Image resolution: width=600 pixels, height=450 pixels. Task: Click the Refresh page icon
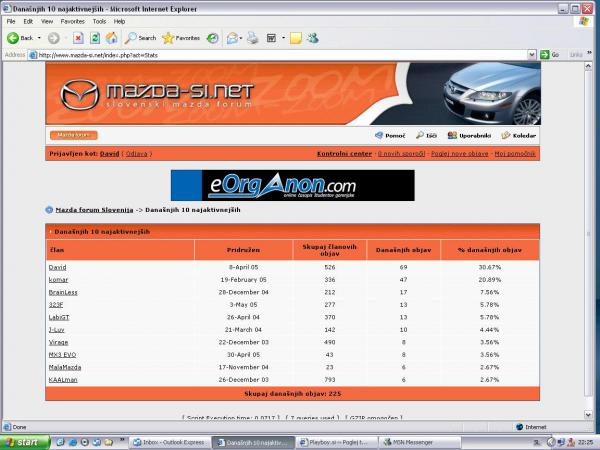click(x=96, y=38)
